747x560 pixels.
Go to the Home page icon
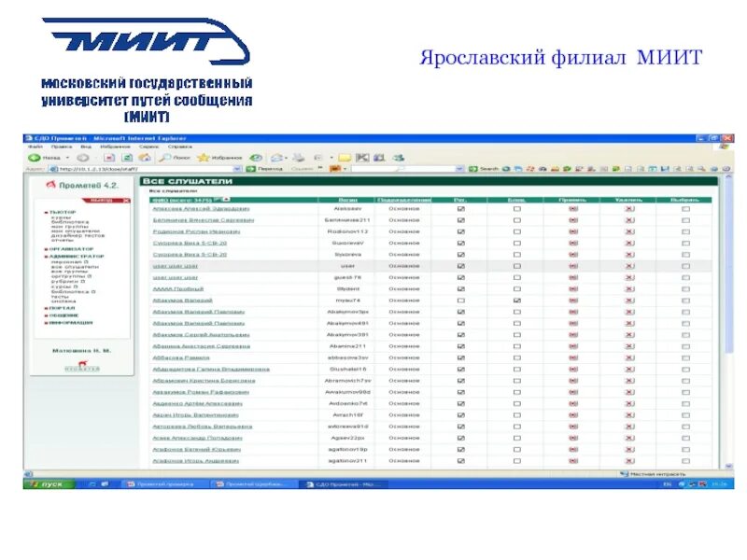click(145, 158)
